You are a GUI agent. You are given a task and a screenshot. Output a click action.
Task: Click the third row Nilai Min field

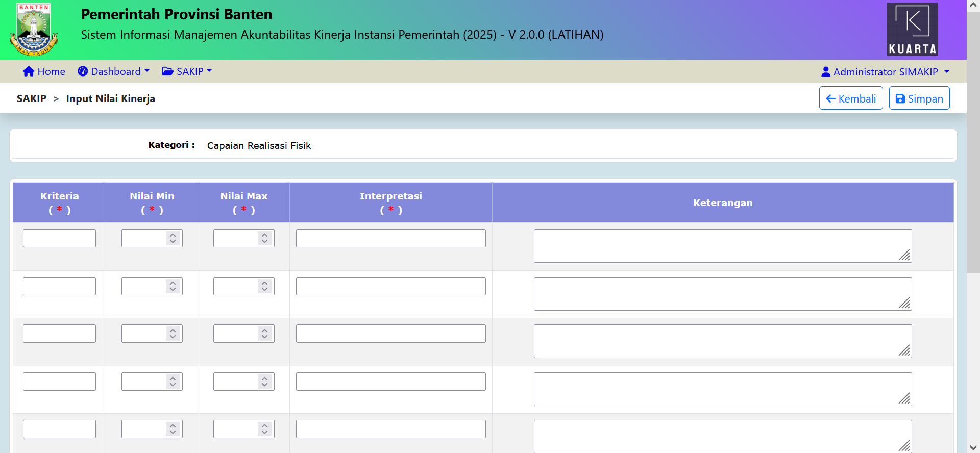pyautogui.click(x=152, y=334)
